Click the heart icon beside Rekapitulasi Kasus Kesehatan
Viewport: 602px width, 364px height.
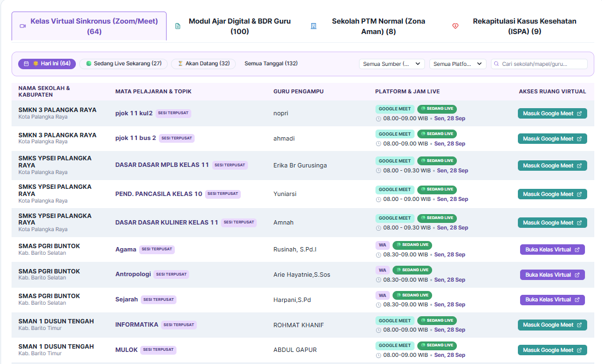click(x=455, y=26)
